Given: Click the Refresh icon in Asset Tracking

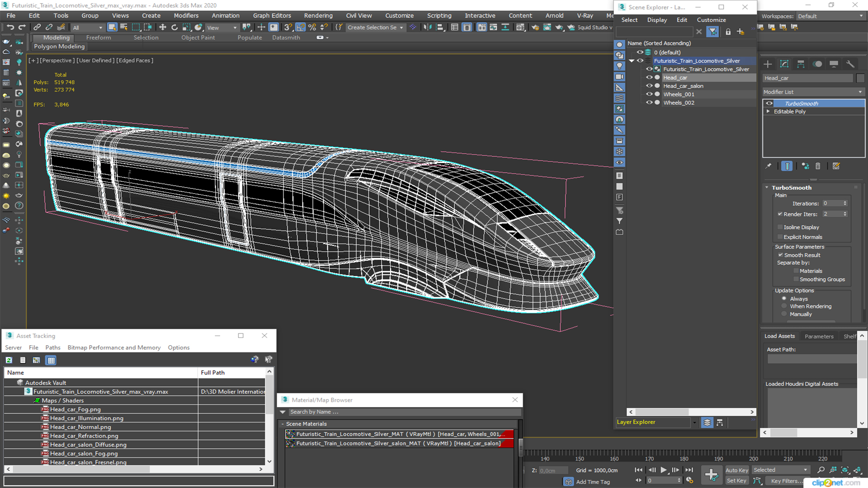Looking at the screenshot, I should [x=9, y=360].
